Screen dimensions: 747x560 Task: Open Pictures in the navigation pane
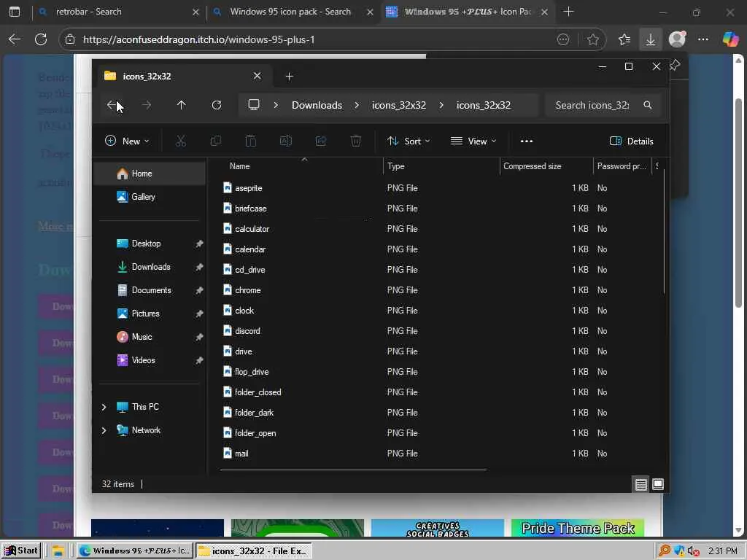150,314
